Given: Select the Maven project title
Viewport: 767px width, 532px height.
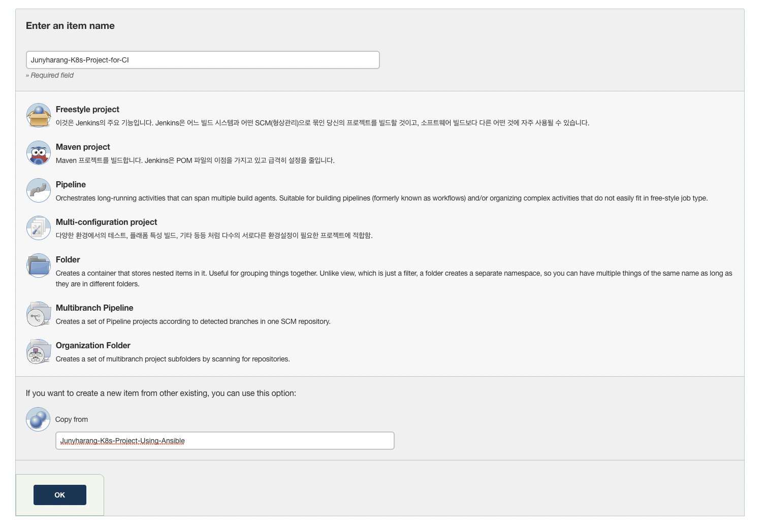Looking at the screenshot, I should (x=83, y=147).
